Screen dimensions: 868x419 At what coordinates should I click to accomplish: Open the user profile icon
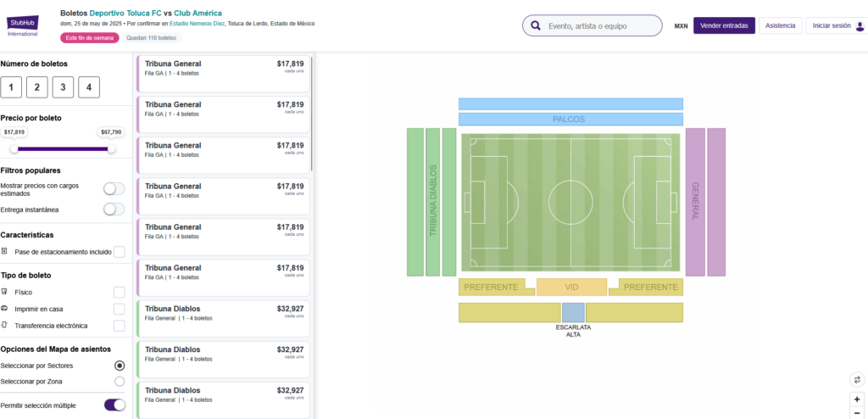[860, 25]
